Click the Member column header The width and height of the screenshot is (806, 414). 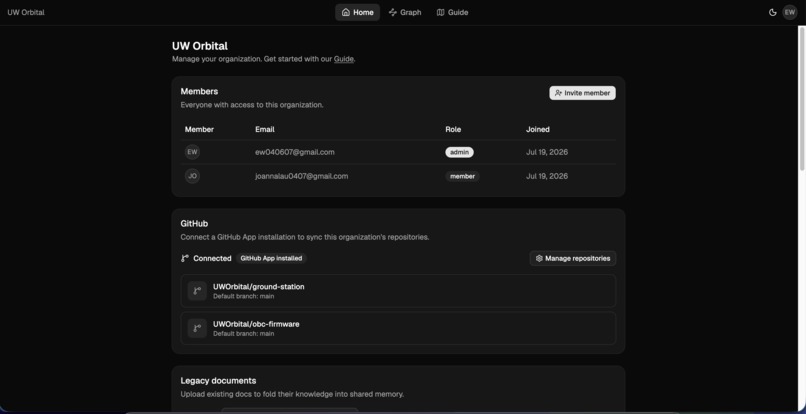199,130
